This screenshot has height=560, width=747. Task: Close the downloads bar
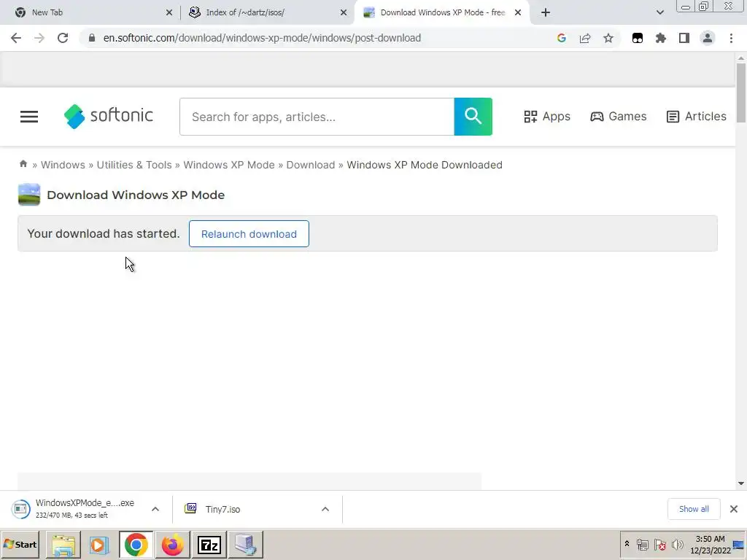pyautogui.click(x=734, y=509)
